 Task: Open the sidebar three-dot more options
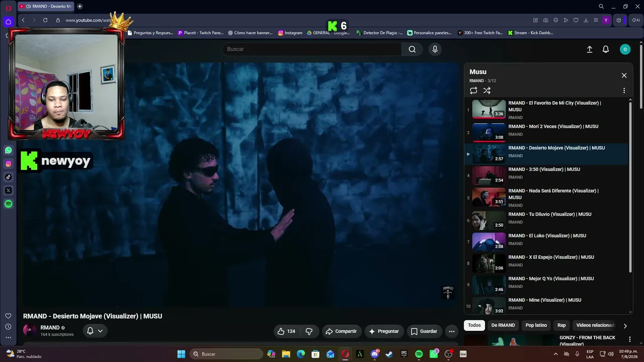click(8, 338)
